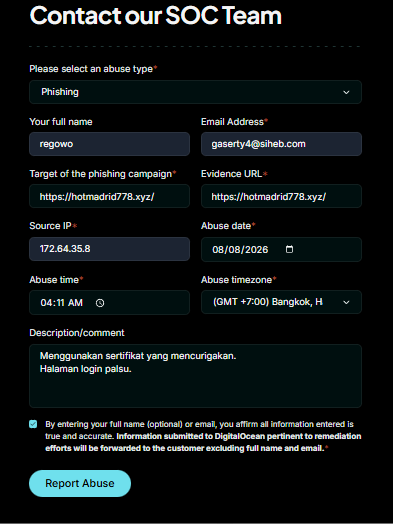Click the Email Address input field

click(x=281, y=144)
